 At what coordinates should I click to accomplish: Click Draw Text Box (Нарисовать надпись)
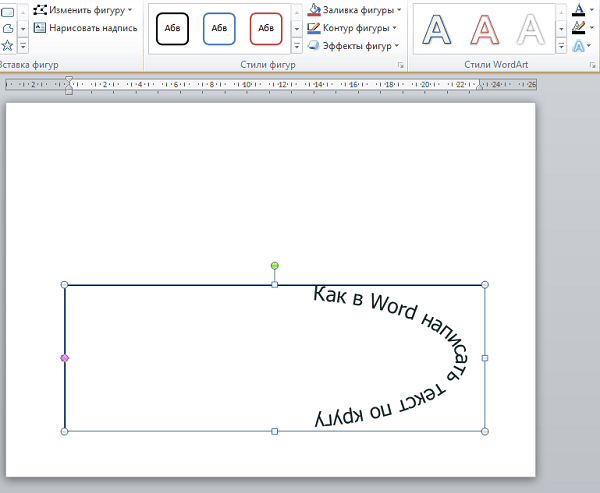click(85, 28)
